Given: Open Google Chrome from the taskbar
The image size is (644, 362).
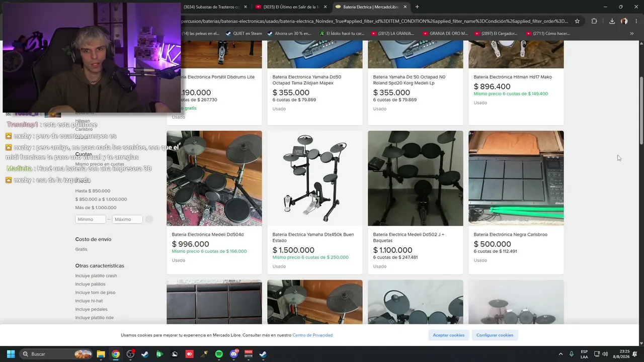Looking at the screenshot, I should 116,354.
